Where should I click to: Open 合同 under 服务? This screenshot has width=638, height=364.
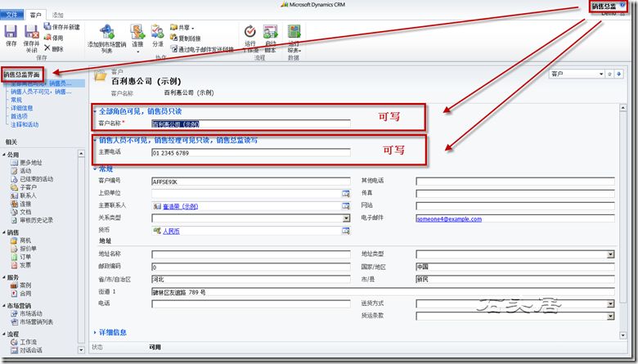(x=21, y=293)
